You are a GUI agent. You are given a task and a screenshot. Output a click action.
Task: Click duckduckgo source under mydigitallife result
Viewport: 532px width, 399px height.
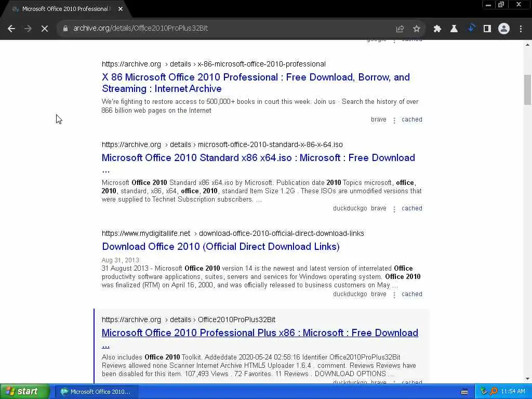coord(350,294)
